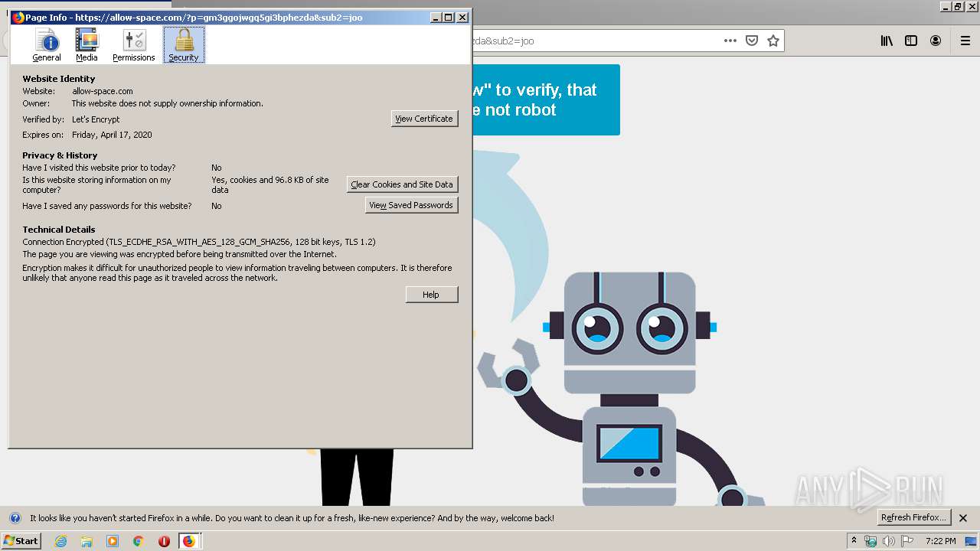Screen dimensions: 980x551
Task: Click the Help button in Page Info
Action: point(432,295)
